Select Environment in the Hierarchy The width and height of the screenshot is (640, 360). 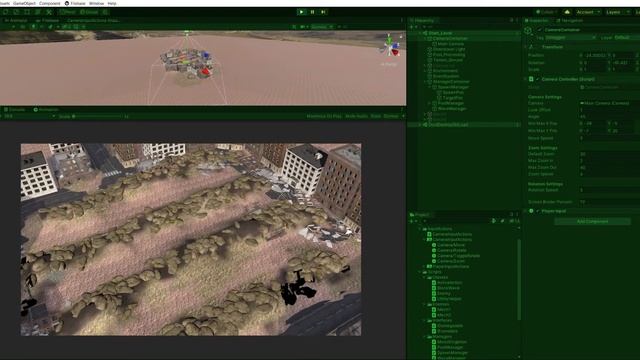[x=445, y=71]
